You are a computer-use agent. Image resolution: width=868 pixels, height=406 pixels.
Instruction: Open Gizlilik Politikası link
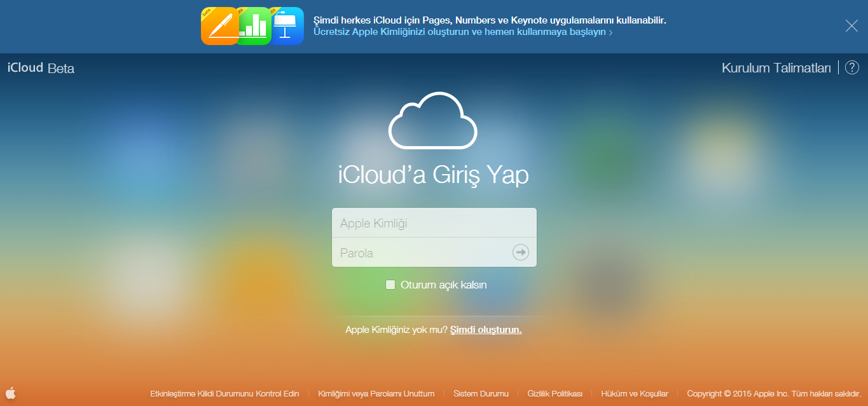pos(555,394)
